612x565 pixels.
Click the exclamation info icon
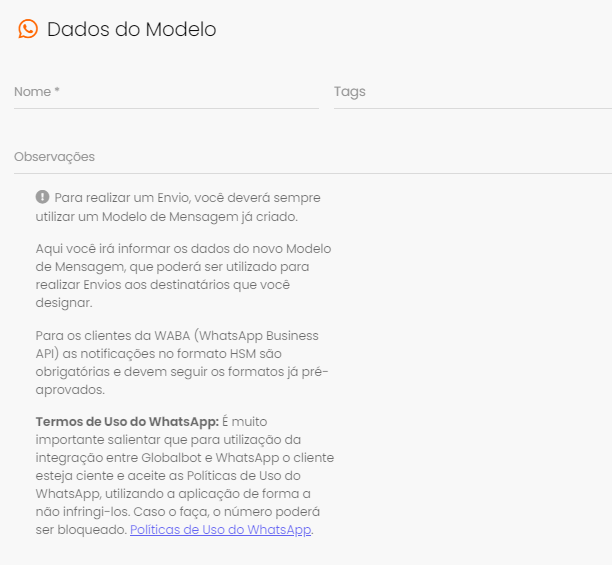pos(43,197)
